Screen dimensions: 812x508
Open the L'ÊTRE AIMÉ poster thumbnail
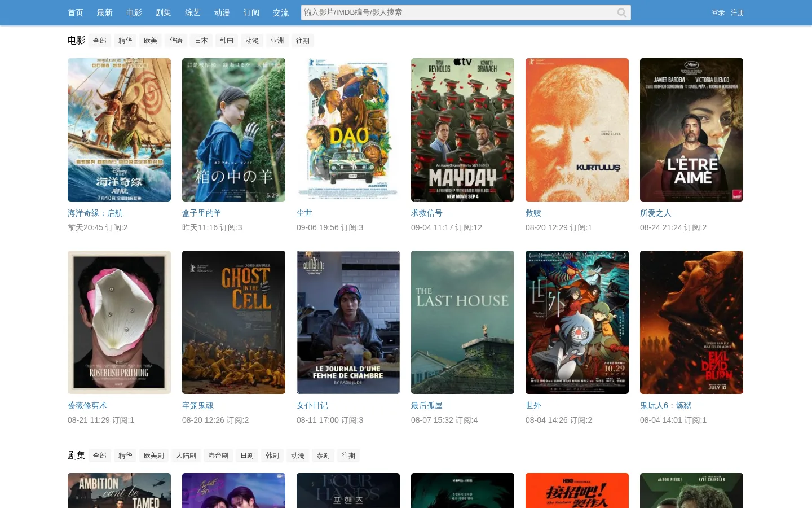point(691,130)
